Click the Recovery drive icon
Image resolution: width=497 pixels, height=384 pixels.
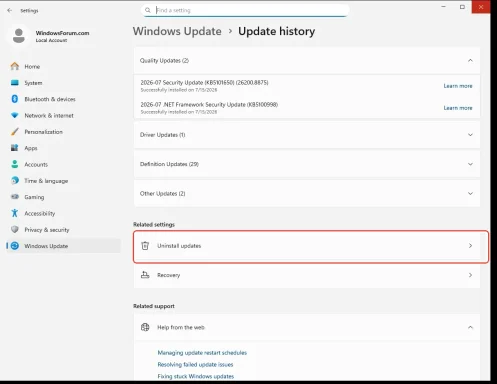tap(145, 275)
